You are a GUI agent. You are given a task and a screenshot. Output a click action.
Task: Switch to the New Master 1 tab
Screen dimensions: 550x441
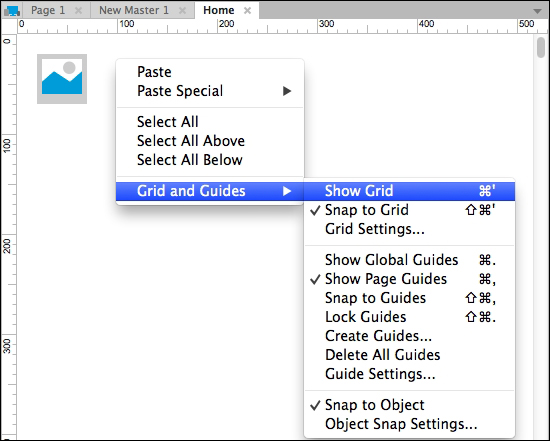coord(134,10)
